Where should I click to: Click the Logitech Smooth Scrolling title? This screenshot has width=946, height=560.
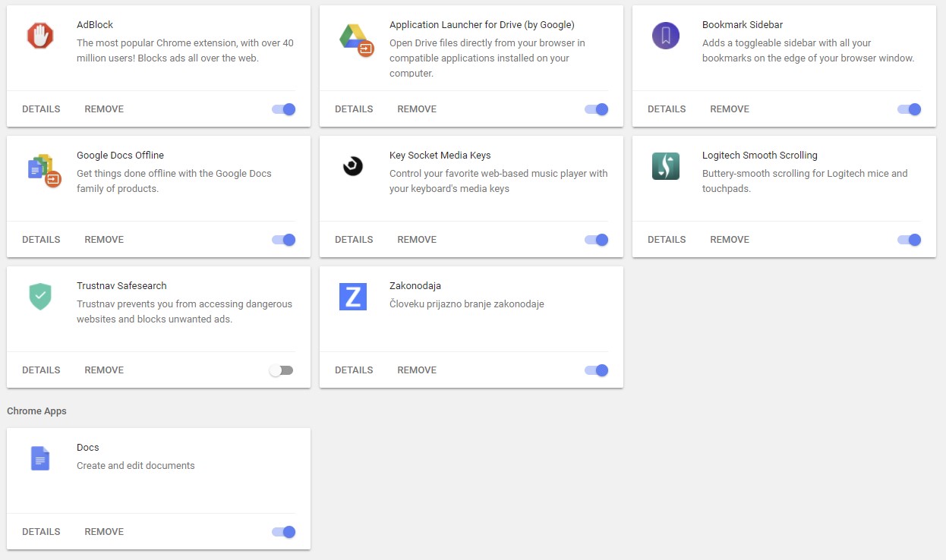(760, 156)
